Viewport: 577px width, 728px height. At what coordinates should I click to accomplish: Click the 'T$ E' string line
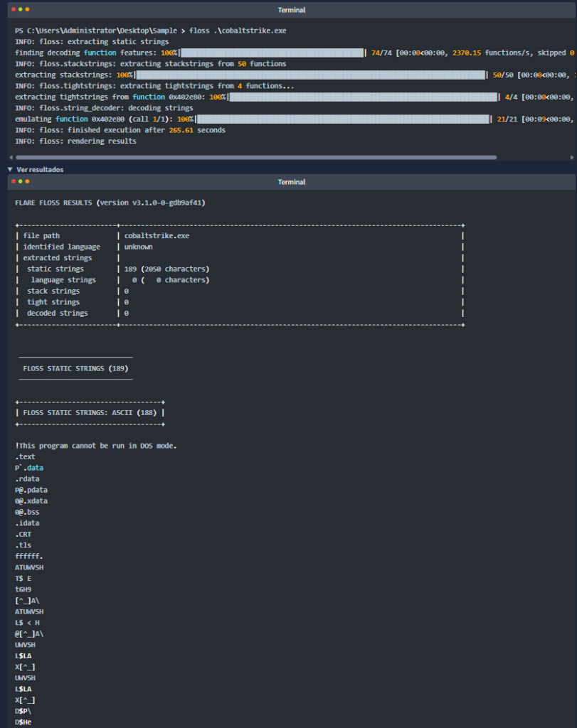23,579
